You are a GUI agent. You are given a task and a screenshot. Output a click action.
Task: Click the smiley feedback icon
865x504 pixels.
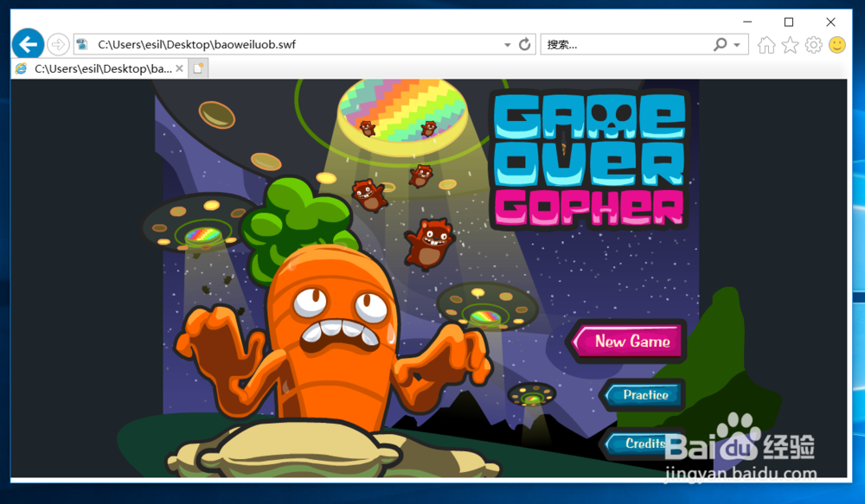[836, 45]
